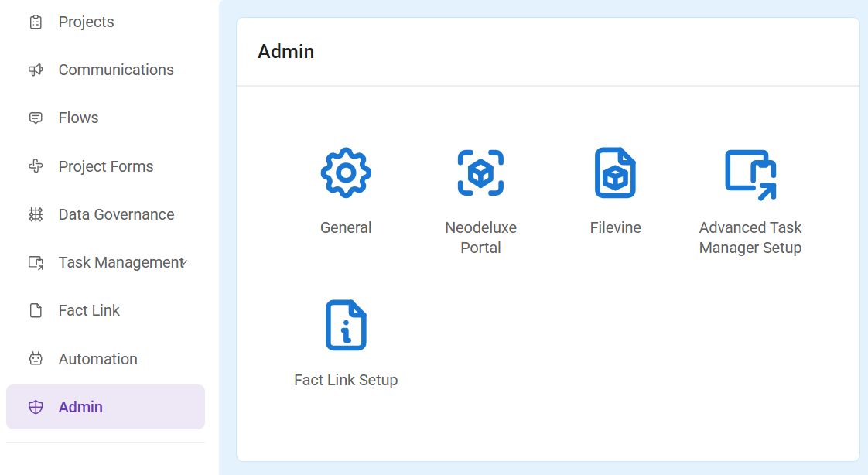Open the Advanced Task Manager Setup icon
This screenshot has height=475, width=868.
pos(750,175)
